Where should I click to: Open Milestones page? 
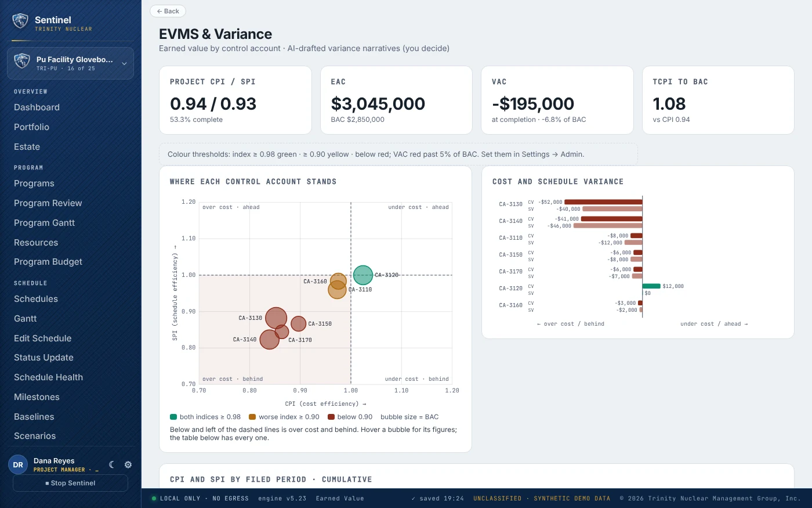(37, 397)
